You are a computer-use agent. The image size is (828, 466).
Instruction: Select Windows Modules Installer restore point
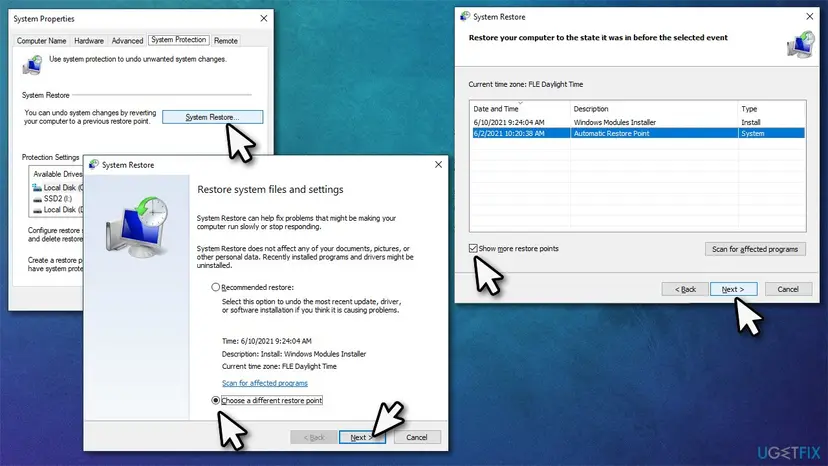click(638, 122)
